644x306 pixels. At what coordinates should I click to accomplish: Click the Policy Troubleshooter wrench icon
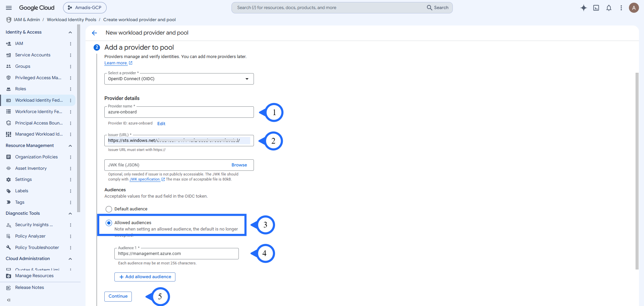(x=9, y=248)
